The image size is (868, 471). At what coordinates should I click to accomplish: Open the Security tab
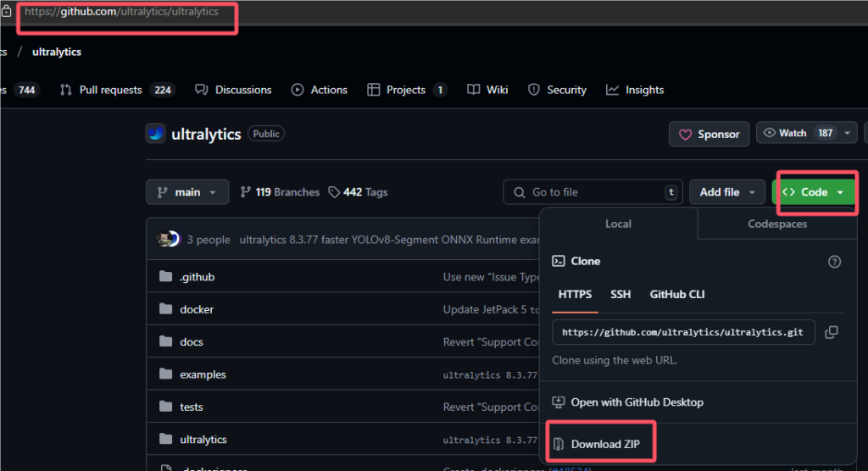557,90
